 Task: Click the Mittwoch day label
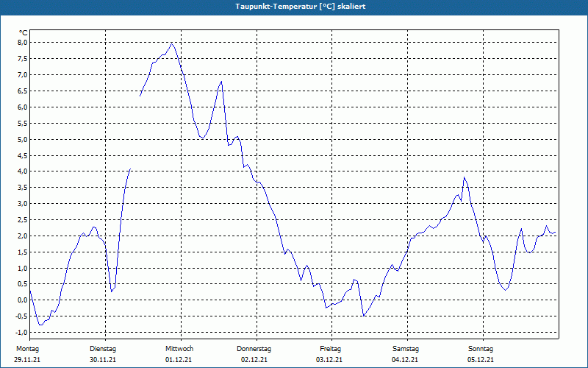pyautogui.click(x=179, y=349)
